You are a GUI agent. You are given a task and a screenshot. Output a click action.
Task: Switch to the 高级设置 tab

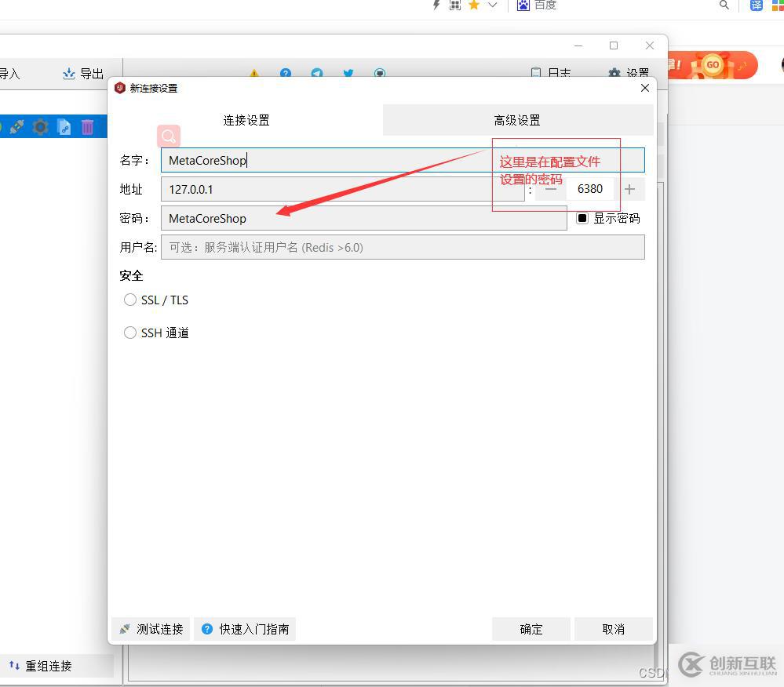pos(517,120)
